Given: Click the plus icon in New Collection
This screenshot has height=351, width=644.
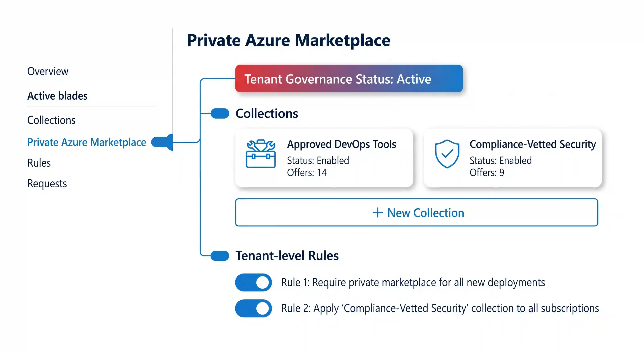Looking at the screenshot, I should point(378,213).
